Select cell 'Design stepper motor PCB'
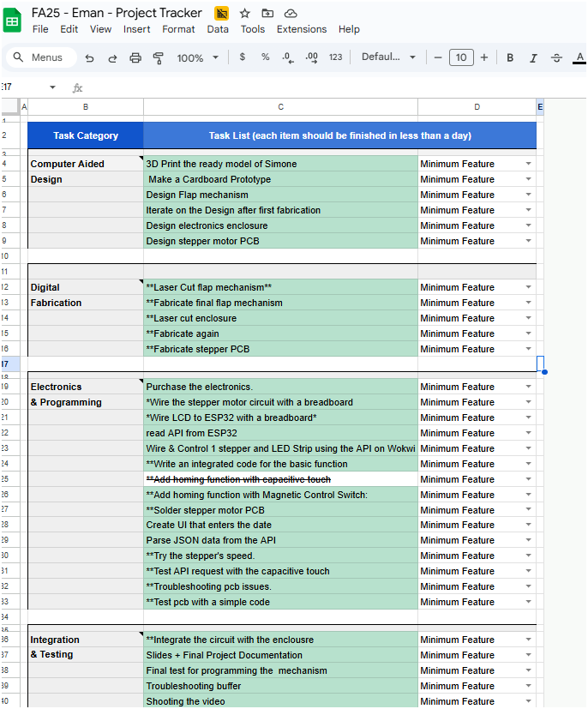The width and height of the screenshot is (588, 709). pos(280,241)
